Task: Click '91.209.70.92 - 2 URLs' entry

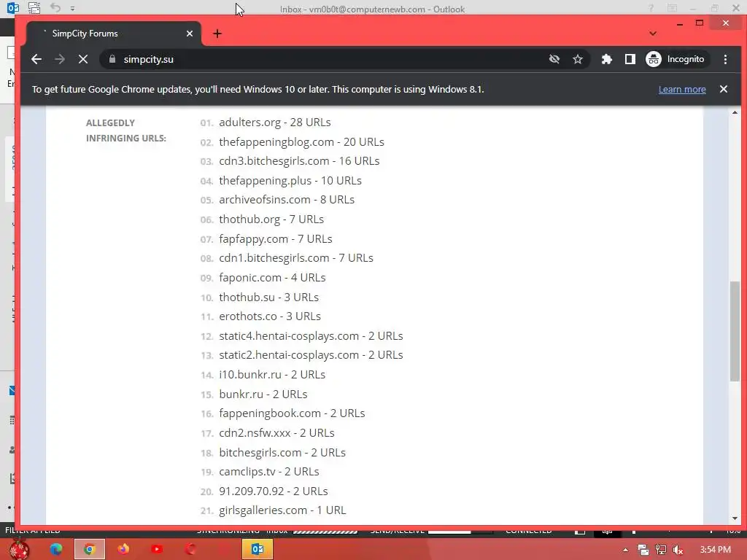Action: click(273, 491)
